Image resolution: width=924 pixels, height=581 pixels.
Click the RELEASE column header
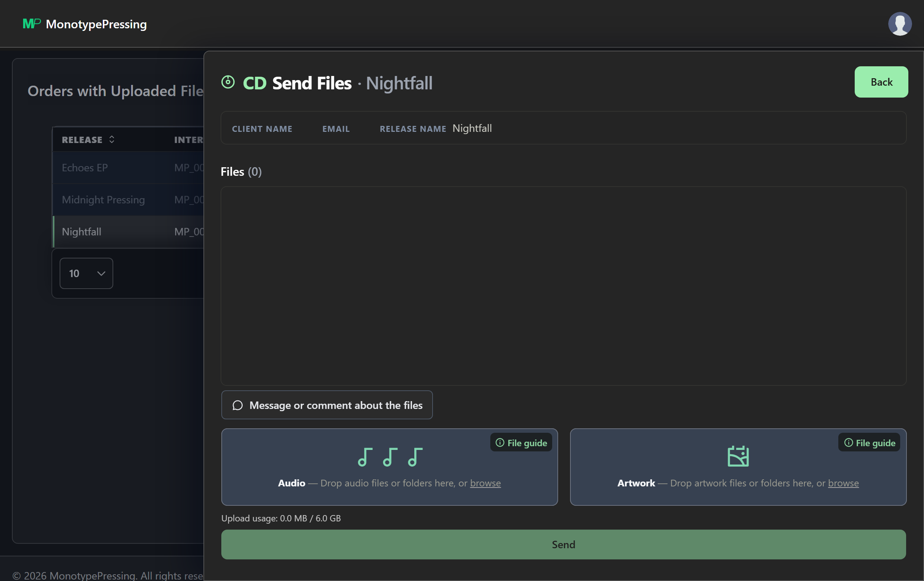[82, 140]
